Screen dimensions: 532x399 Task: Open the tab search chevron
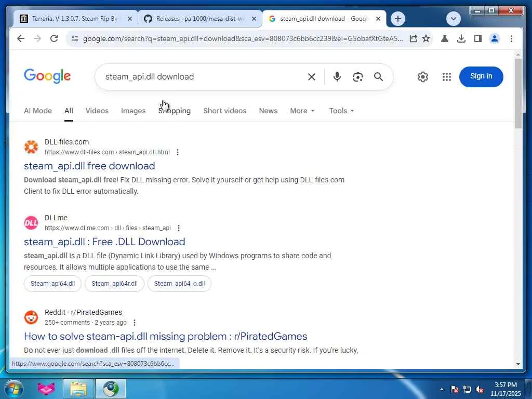click(x=453, y=19)
